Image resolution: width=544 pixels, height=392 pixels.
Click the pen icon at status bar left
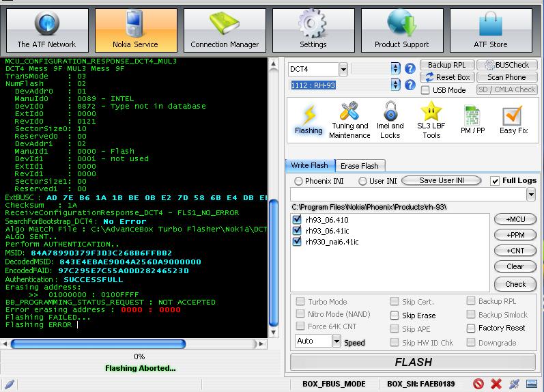click(10, 384)
